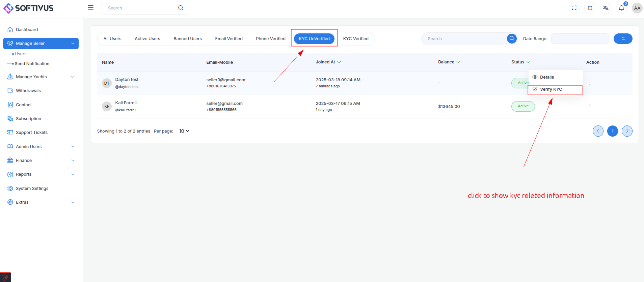
Task: Open the notifications bell
Action: tap(621, 8)
